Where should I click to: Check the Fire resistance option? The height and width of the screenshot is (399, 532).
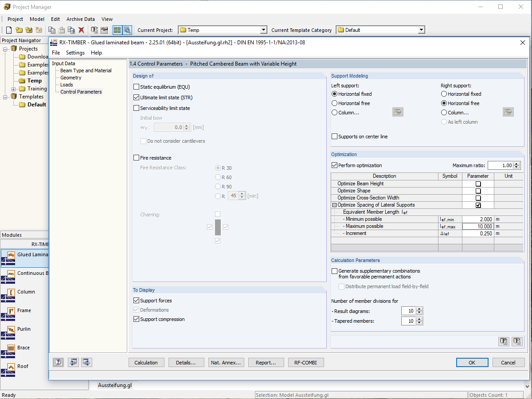(x=137, y=157)
